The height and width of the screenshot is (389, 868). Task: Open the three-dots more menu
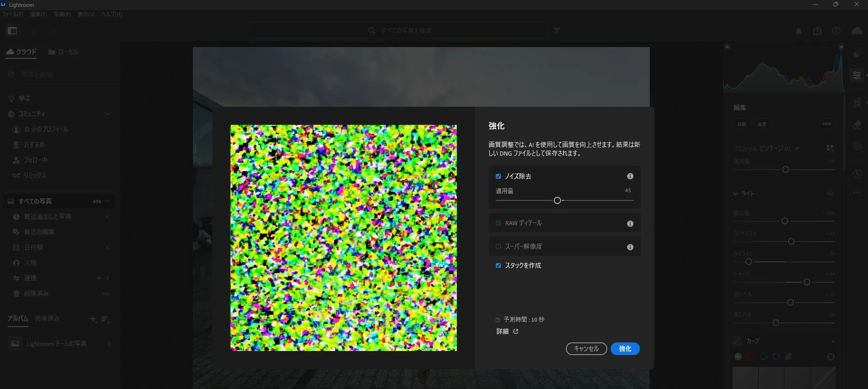tap(857, 193)
